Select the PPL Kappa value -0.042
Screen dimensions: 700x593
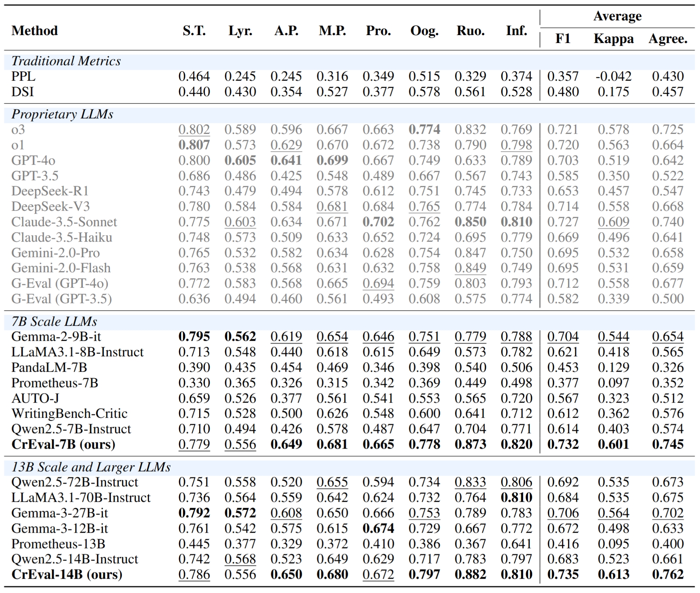(613, 77)
